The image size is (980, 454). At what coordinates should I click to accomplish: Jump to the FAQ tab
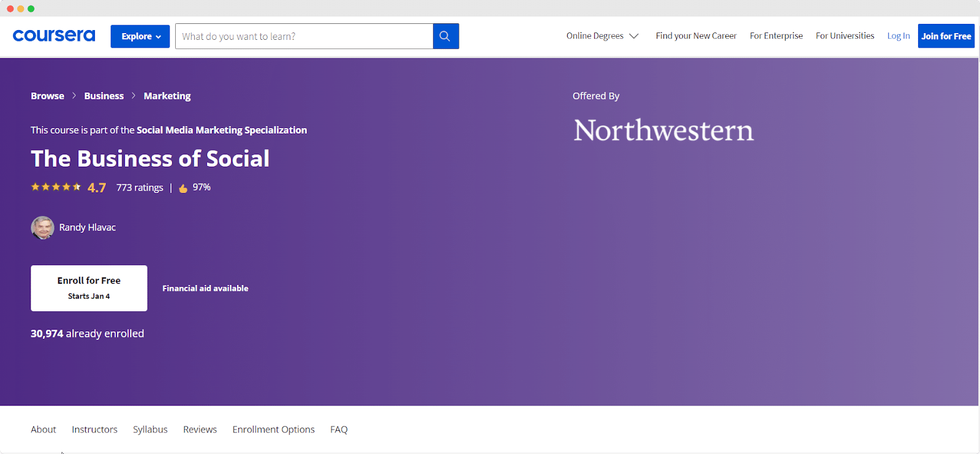339,429
